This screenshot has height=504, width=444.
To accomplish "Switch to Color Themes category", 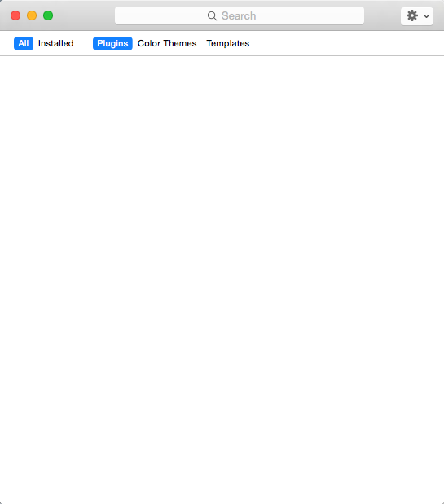I will click(167, 43).
